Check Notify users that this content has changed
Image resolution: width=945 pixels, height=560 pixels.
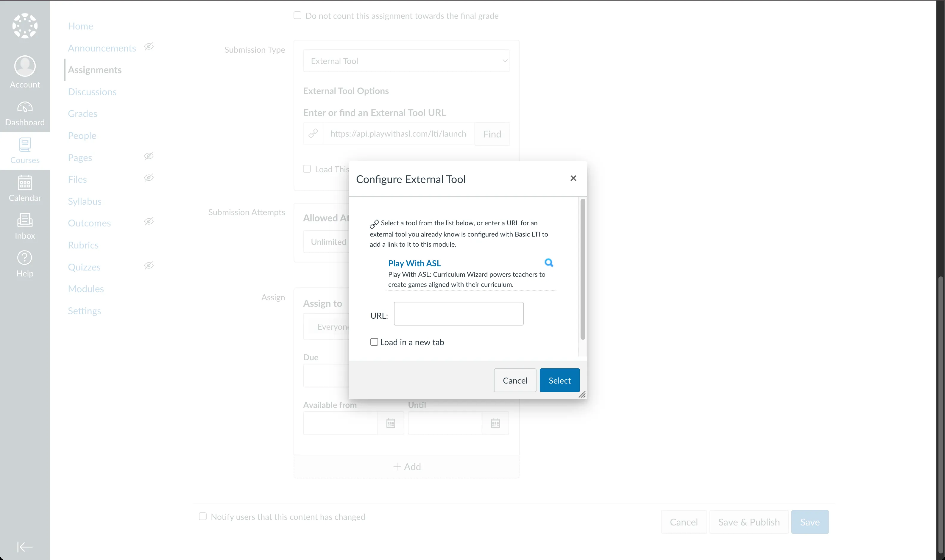click(203, 516)
